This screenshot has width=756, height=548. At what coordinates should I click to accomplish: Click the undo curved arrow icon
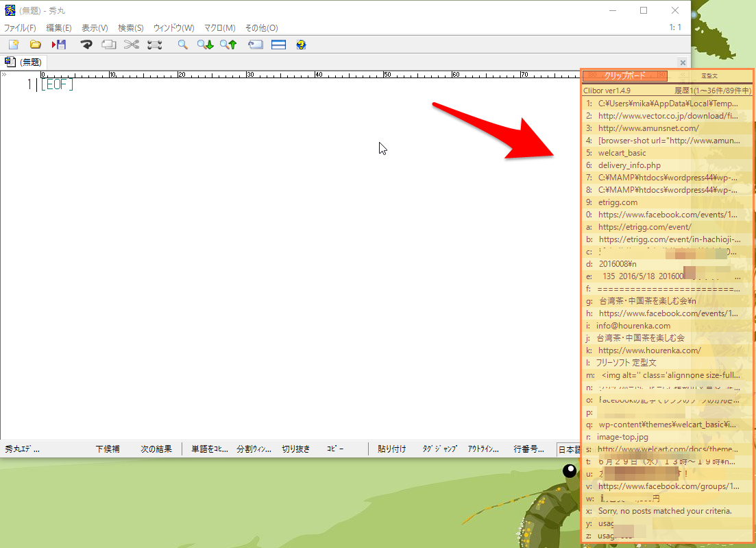coord(86,45)
